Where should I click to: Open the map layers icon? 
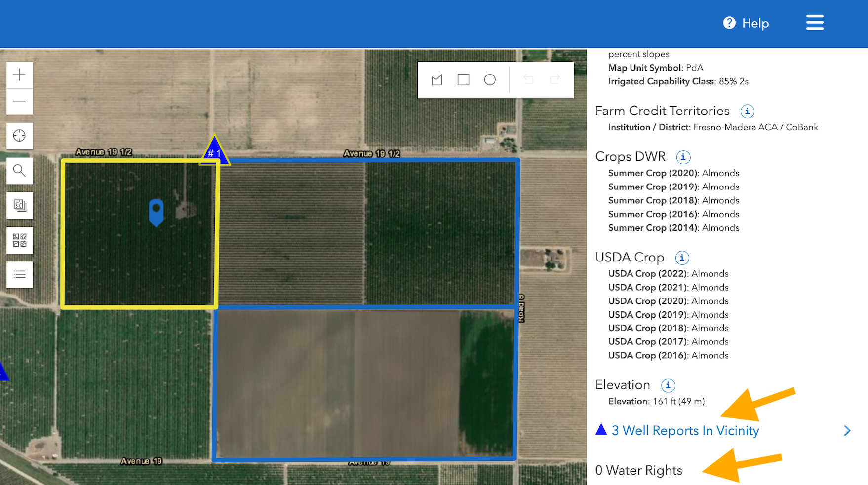point(20,205)
